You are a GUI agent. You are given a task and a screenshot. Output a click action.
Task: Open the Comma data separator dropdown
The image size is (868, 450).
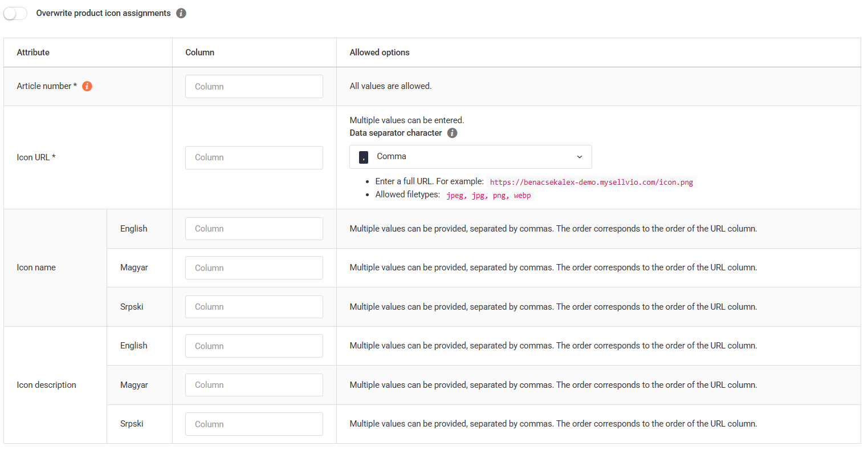click(471, 157)
